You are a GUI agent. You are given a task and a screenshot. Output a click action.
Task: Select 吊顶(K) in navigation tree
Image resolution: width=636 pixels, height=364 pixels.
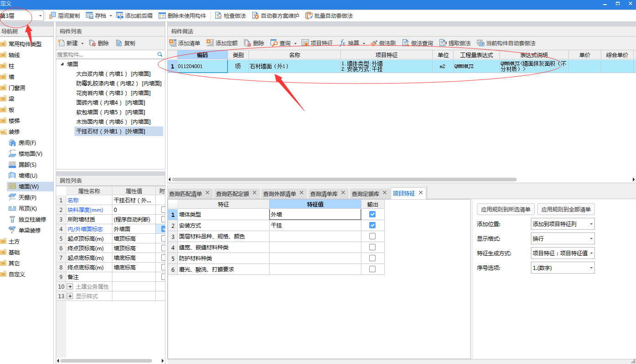[x=27, y=208]
